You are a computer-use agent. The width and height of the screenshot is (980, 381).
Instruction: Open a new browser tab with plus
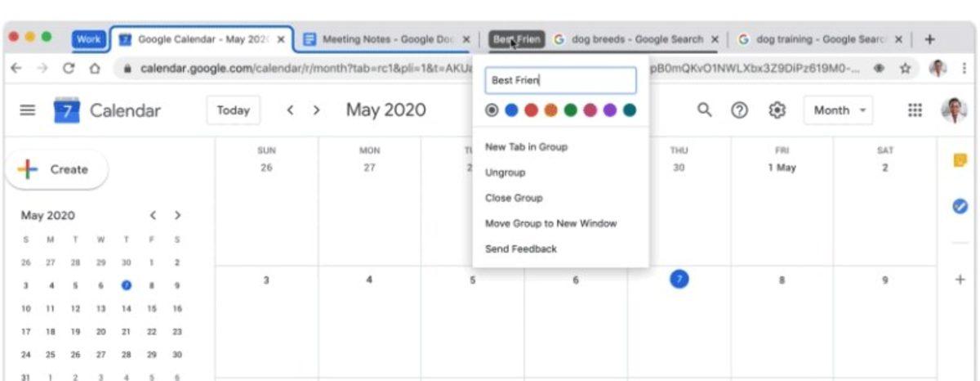(x=929, y=39)
